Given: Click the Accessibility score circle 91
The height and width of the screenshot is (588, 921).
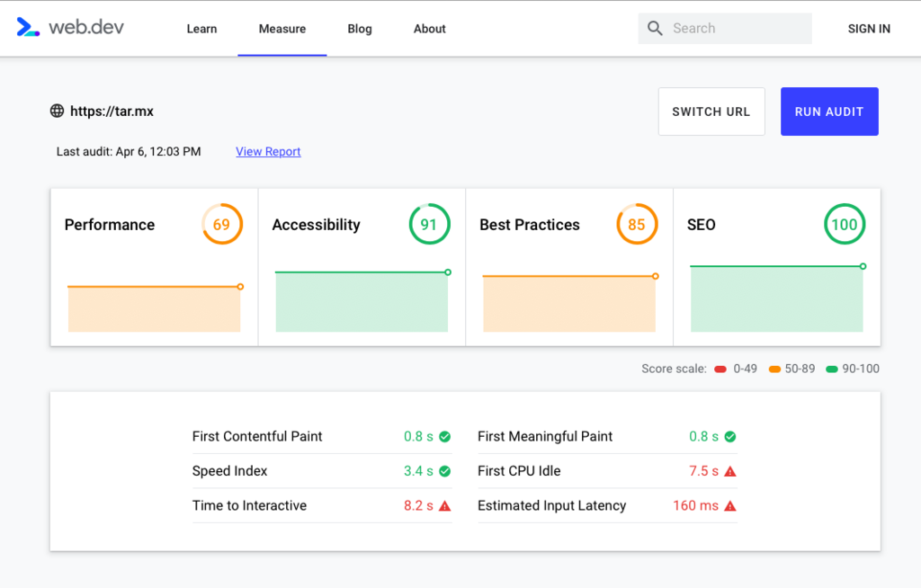Looking at the screenshot, I should (x=429, y=225).
